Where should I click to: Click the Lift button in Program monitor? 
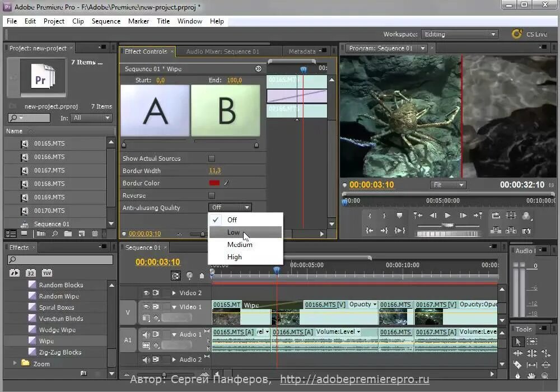pyautogui.click(x=496, y=230)
